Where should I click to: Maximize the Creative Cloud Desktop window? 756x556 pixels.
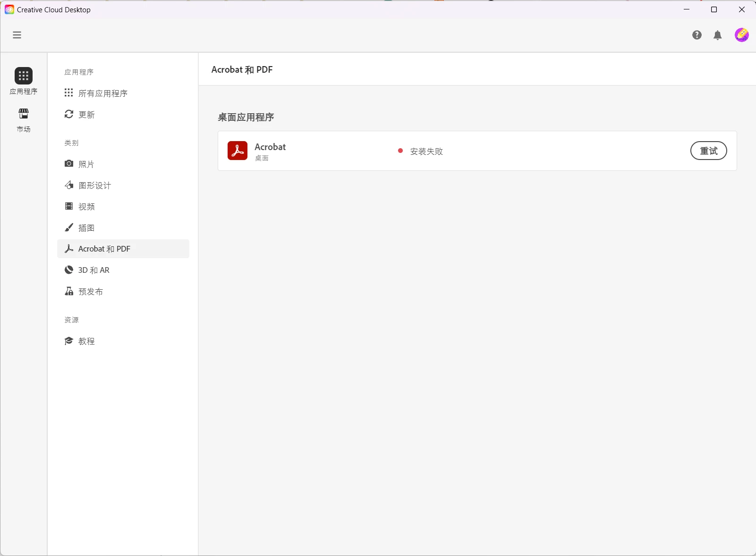tap(714, 9)
